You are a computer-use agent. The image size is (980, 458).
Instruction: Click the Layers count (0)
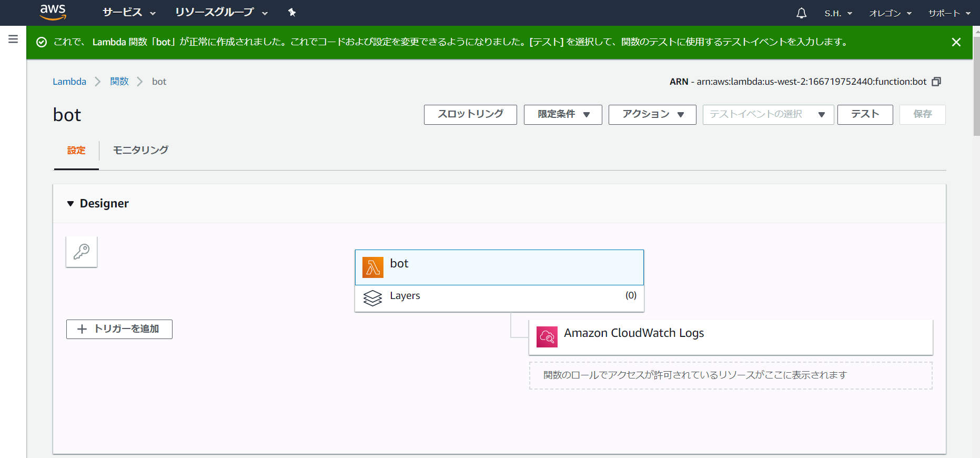click(631, 295)
